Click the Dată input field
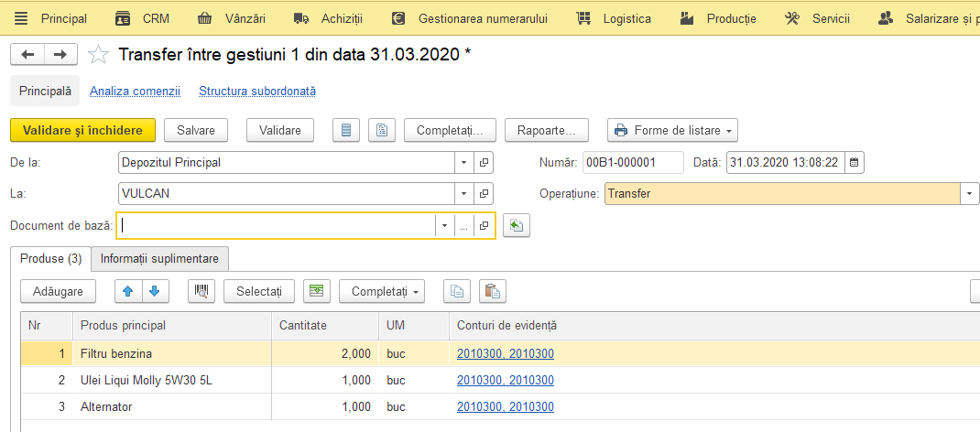Image resolution: width=980 pixels, height=432 pixels. tap(786, 162)
